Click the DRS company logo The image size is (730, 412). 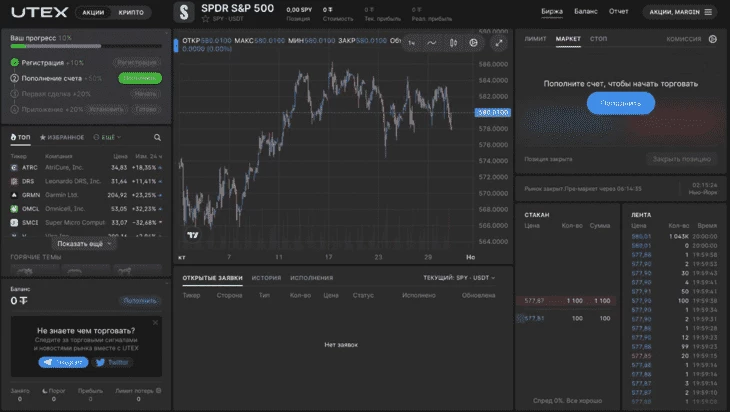pos(14,181)
